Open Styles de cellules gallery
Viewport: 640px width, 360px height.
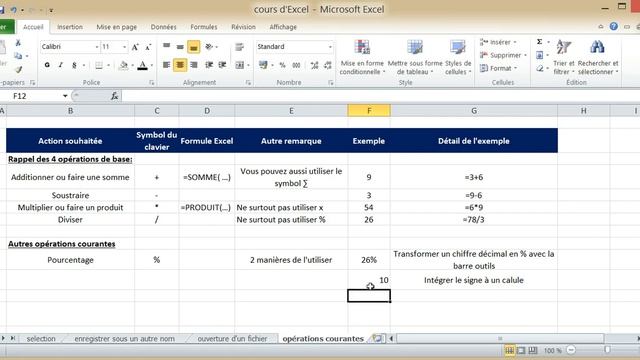point(458,58)
